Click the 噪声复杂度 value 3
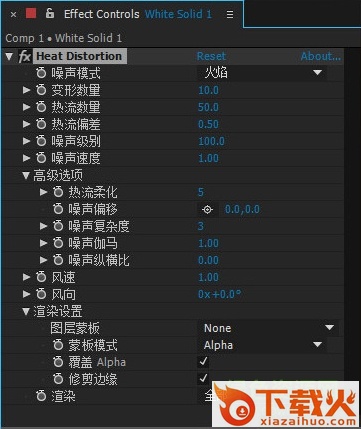361x429 pixels. click(x=201, y=226)
